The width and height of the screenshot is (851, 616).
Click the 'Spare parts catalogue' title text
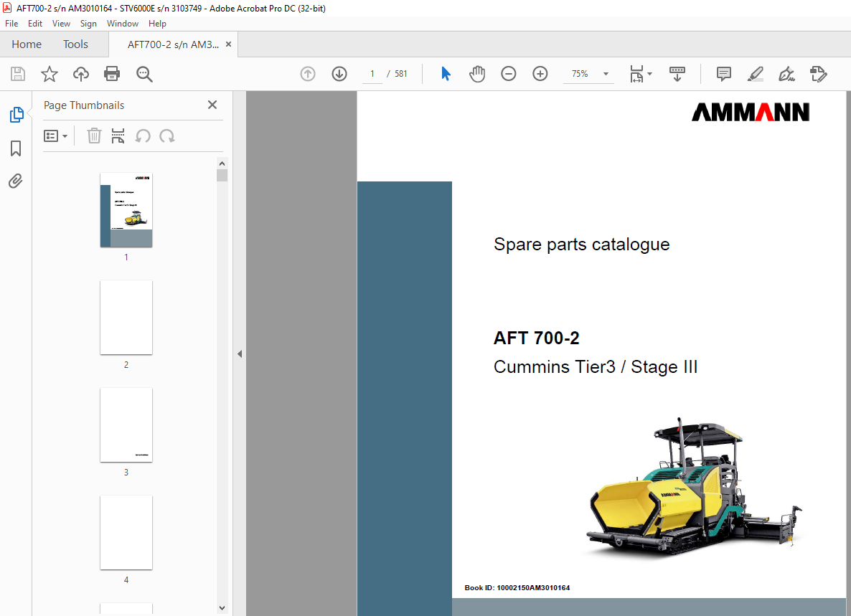point(582,245)
